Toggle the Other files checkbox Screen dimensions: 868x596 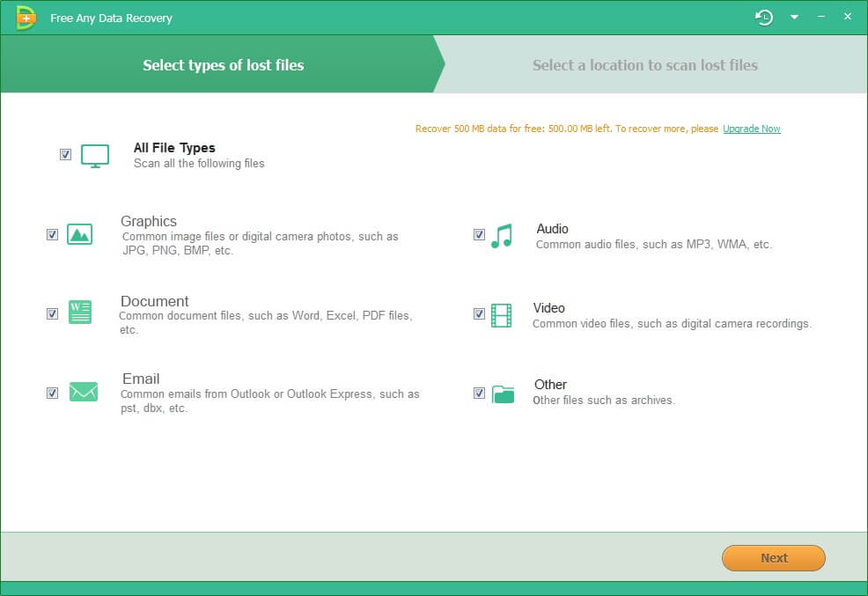(480, 393)
